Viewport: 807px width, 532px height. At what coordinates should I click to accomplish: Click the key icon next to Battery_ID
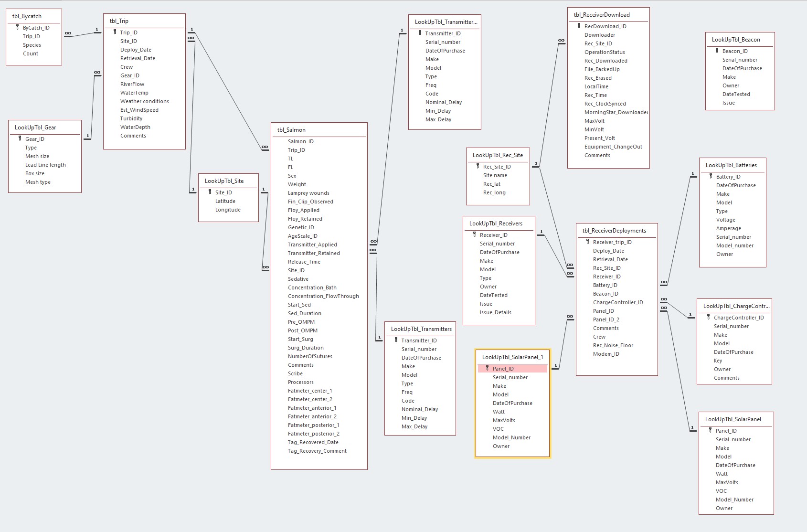click(x=711, y=176)
